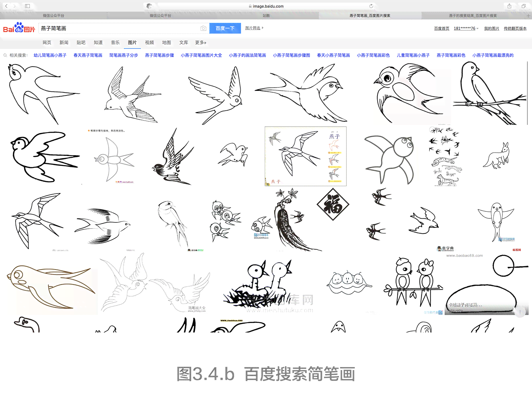This screenshot has height=399, width=532.
Task: Open the Safari share icon
Action: pos(509,6)
